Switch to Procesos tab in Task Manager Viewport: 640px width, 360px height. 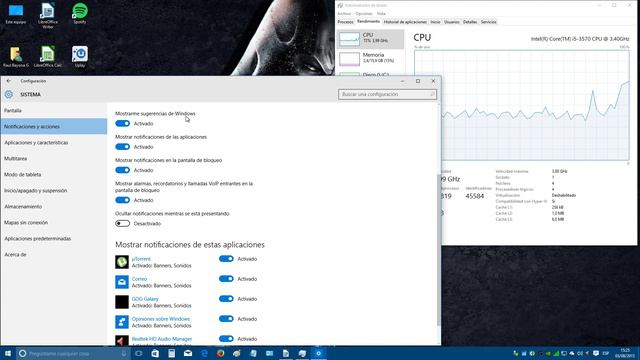point(345,22)
